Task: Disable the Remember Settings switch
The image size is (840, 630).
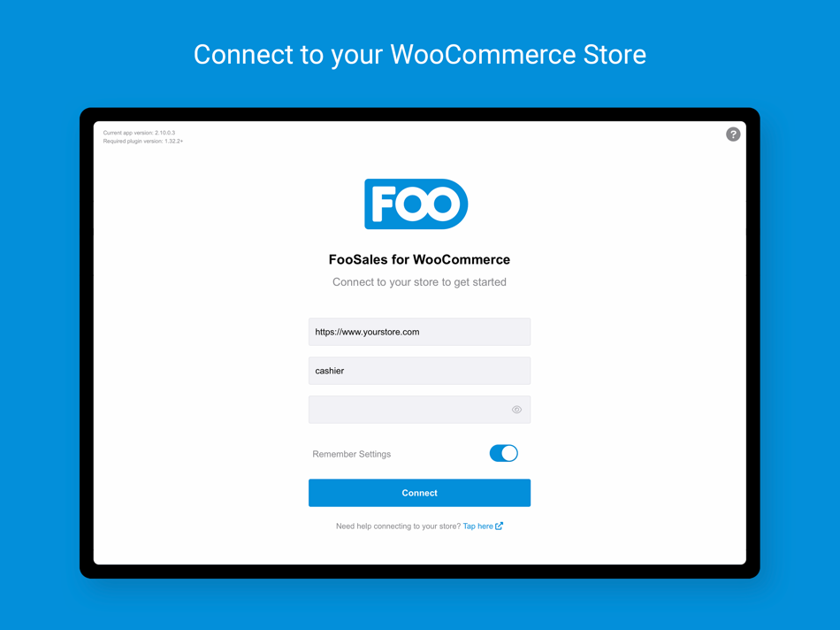Action: point(504,454)
